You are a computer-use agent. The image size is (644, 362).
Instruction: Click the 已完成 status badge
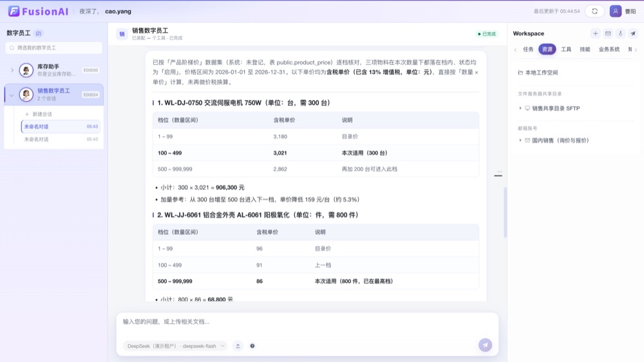click(x=487, y=34)
